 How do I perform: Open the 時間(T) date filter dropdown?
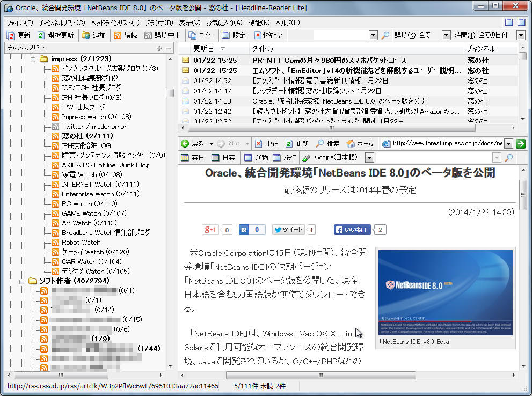[x=520, y=36]
